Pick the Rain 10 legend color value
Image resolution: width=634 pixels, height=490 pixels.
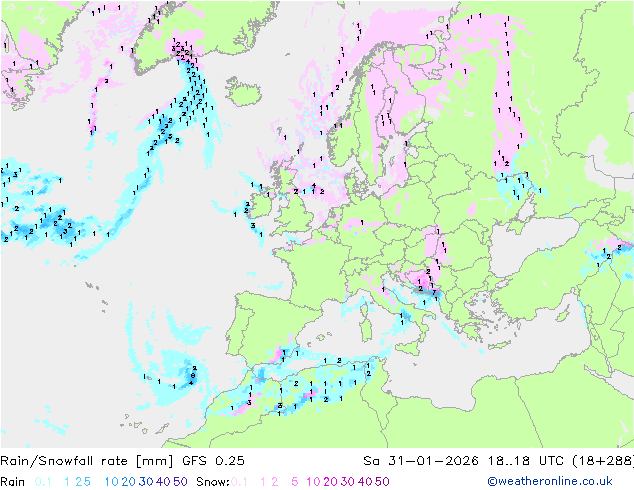click(x=112, y=482)
